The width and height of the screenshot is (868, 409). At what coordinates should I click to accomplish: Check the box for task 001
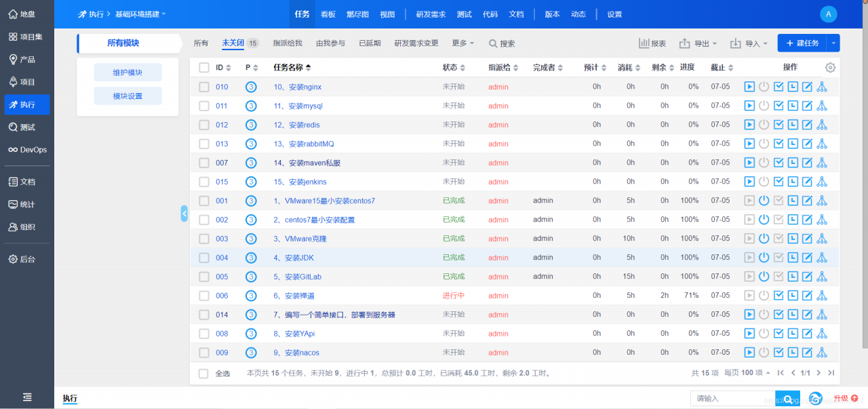[x=204, y=201]
